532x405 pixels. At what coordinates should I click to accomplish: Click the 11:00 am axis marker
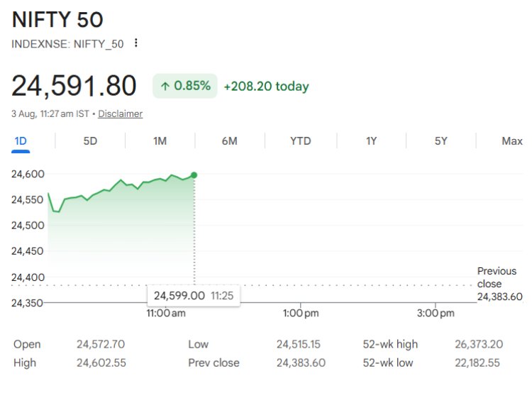pos(166,313)
